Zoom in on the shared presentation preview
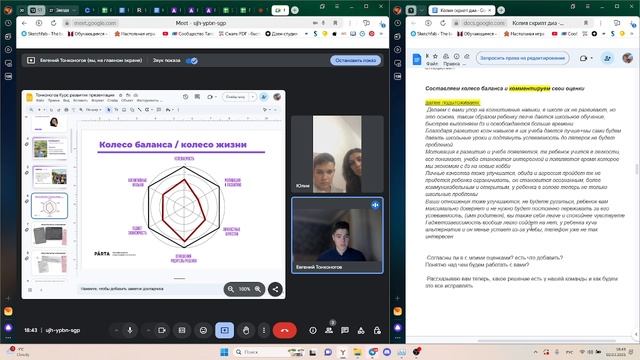 pos(258,289)
